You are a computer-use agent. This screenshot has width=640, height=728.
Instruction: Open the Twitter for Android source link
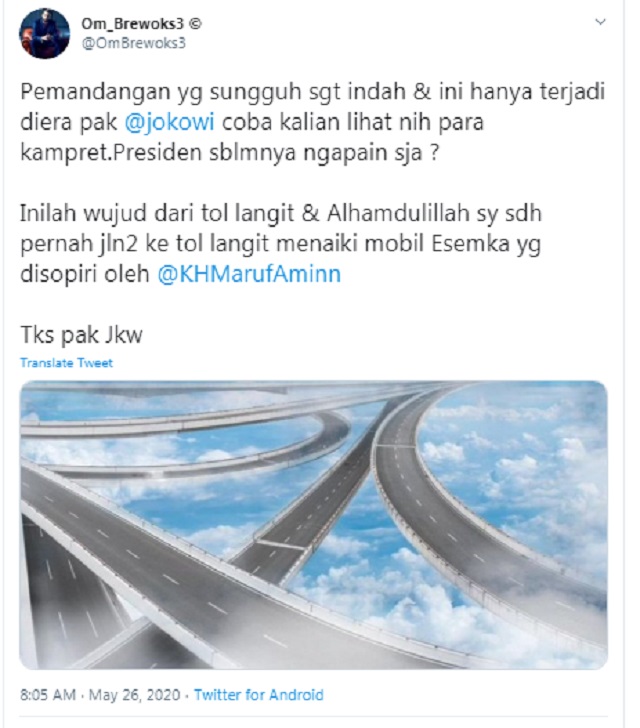(x=259, y=695)
